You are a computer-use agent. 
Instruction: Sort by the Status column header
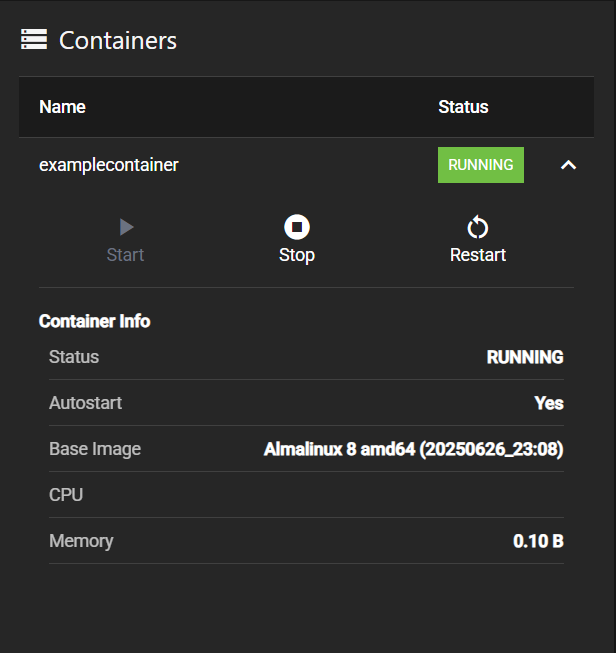point(463,107)
